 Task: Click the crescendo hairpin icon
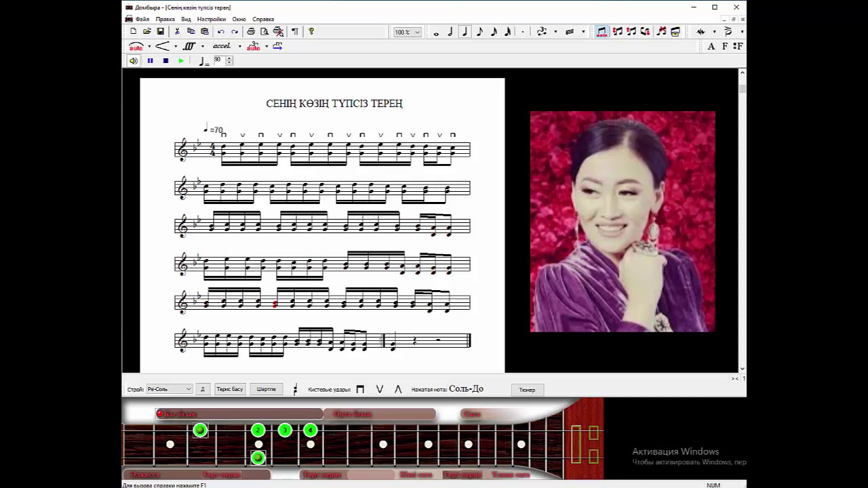(162, 46)
